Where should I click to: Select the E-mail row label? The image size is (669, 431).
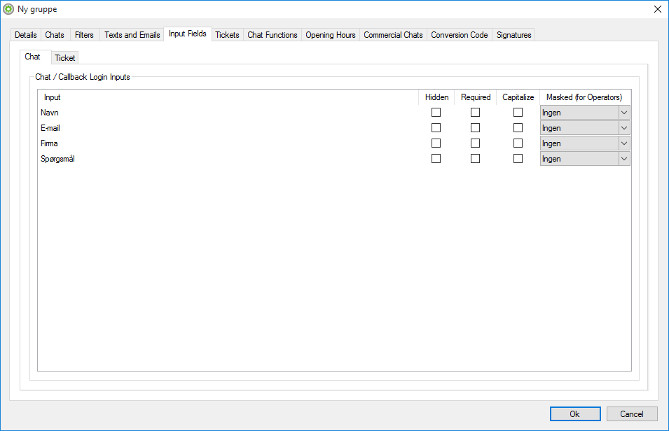click(x=50, y=128)
